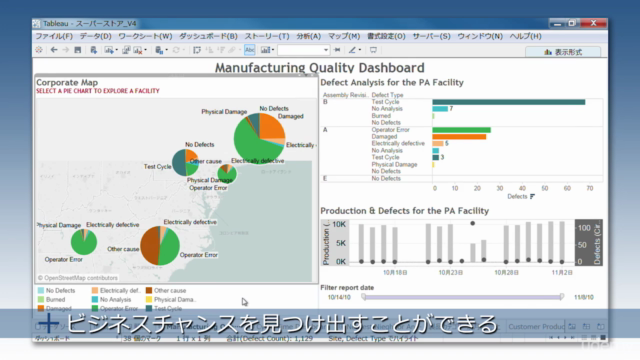
Task: Open the ダッシュボード(B) menu
Action: (208, 36)
